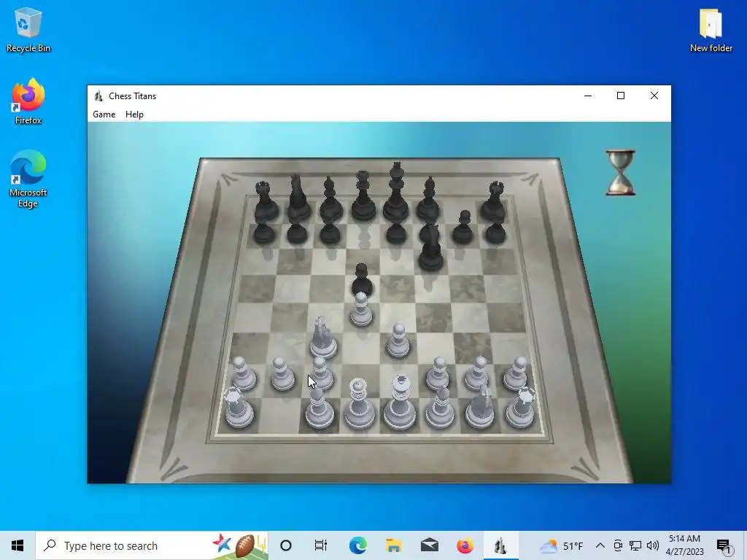The width and height of the screenshot is (747, 560).
Task: Select the white bishop on c1
Action: [x=319, y=407]
